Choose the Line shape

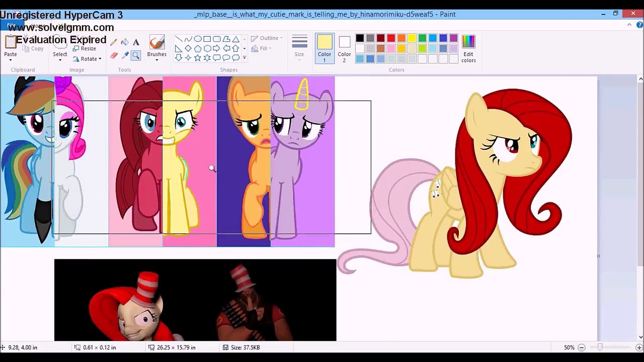[x=179, y=39]
